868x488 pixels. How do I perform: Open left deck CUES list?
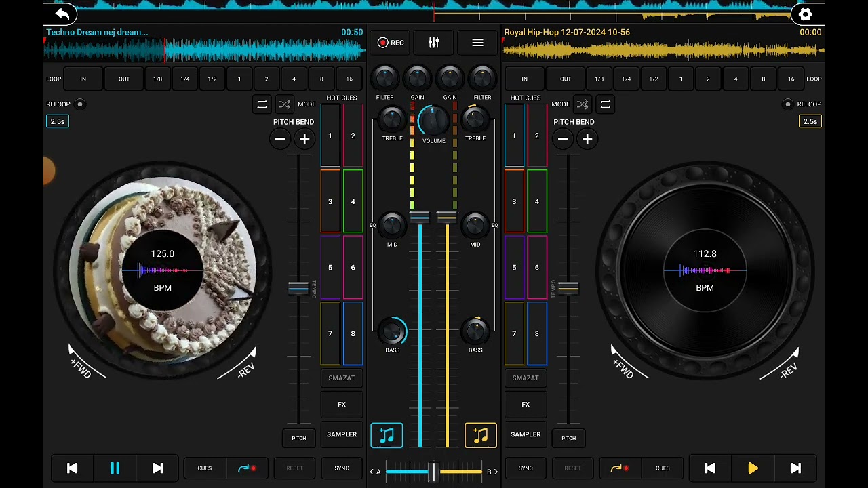pos(205,468)
